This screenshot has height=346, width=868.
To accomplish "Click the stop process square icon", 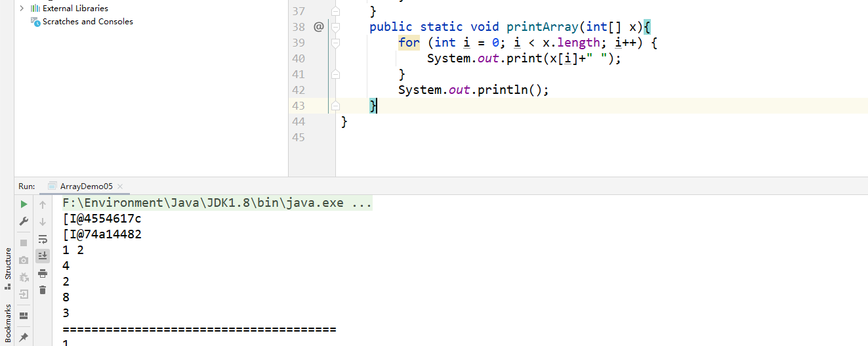I will 24,243.
